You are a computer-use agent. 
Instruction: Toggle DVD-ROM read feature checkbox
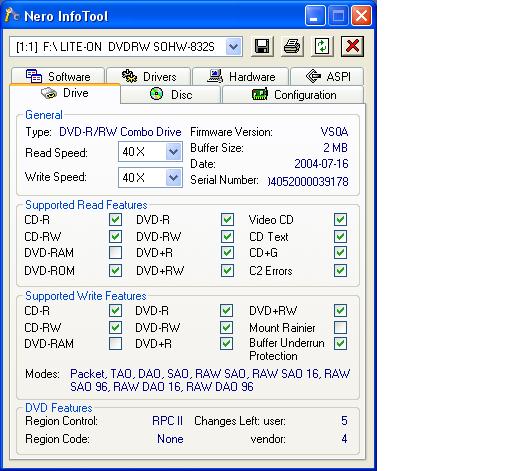pos(115,270)
